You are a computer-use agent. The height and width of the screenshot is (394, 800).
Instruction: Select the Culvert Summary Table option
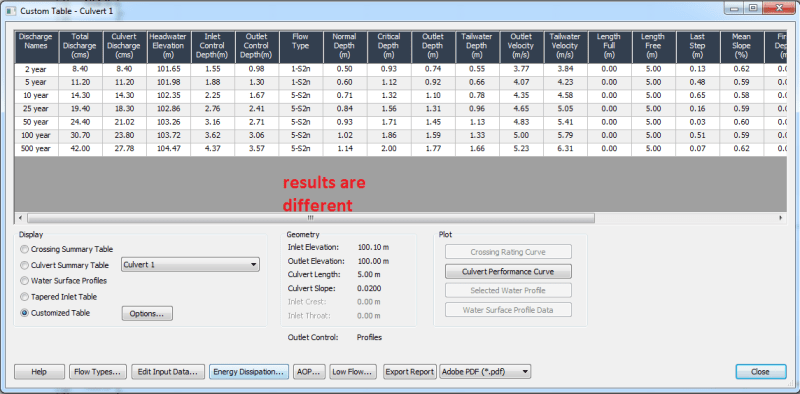pos(24,265)
